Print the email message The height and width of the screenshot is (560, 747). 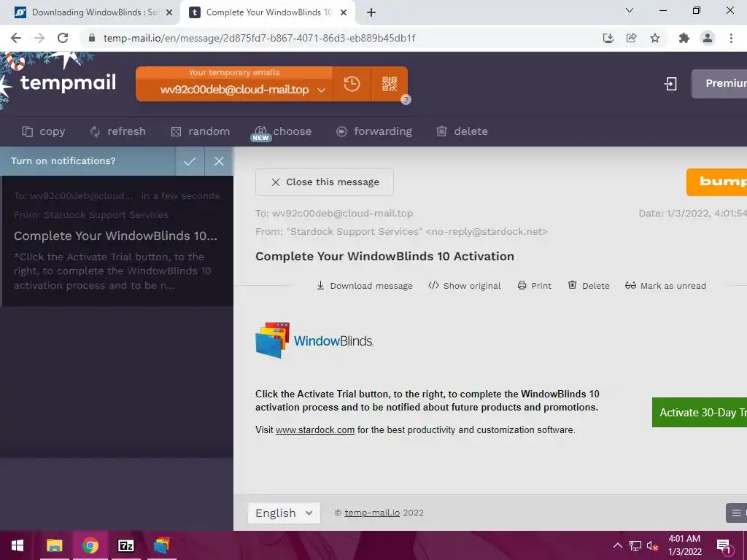click(535, 286)
